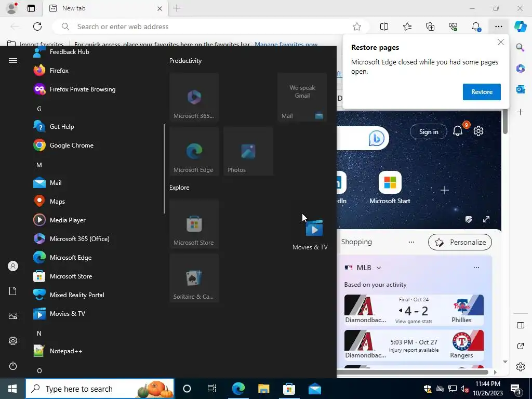
Task: Open the Copilot sidebar button
Action: [521, 27]
